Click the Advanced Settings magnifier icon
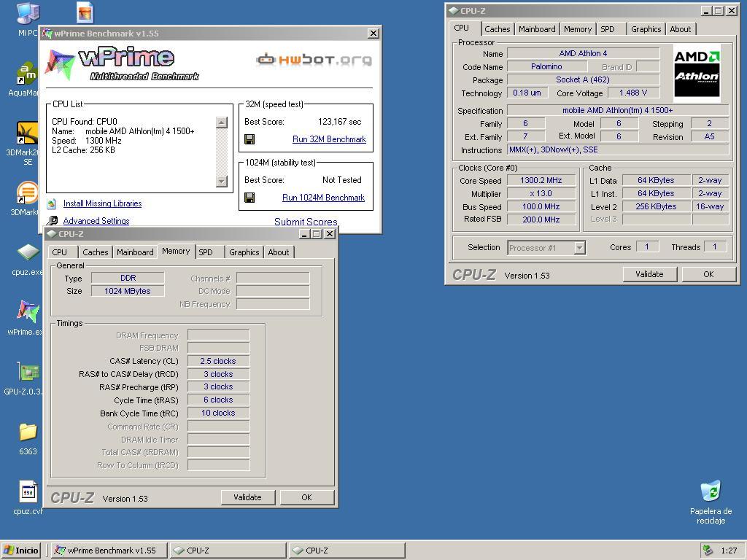 [52, 221]
